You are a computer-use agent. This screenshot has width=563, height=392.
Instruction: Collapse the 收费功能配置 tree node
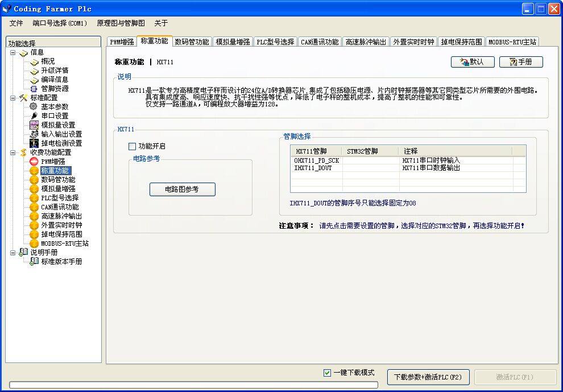(x=13, y=152)
